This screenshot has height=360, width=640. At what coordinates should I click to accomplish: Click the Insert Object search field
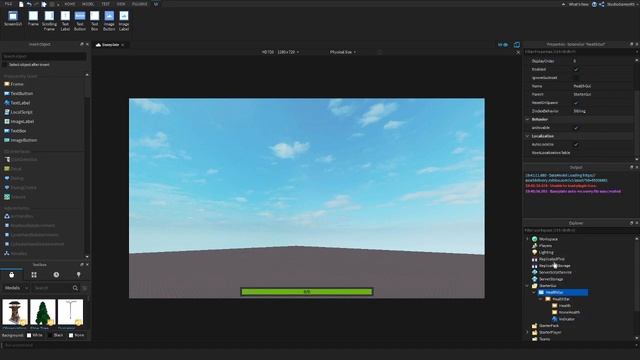(44, 56)
